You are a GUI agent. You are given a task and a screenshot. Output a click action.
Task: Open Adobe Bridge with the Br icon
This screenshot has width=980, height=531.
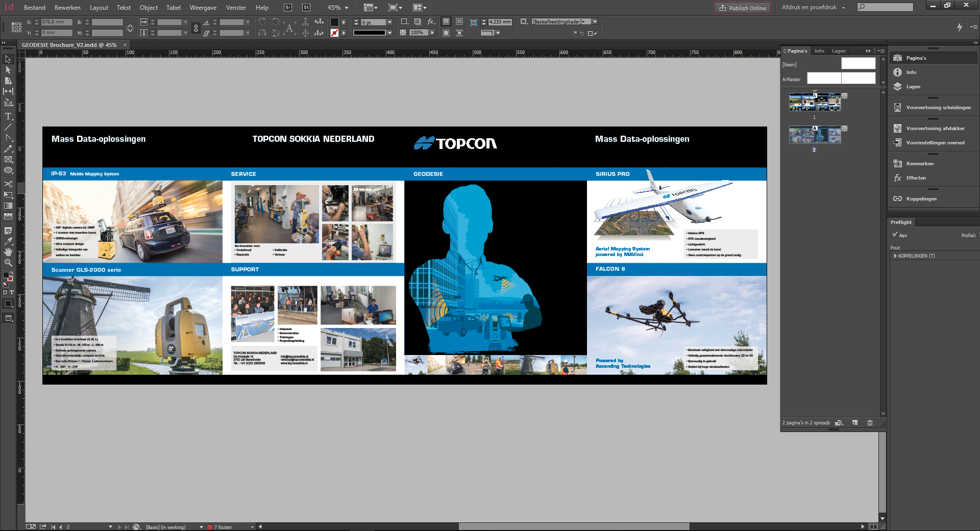pos(288,8)
